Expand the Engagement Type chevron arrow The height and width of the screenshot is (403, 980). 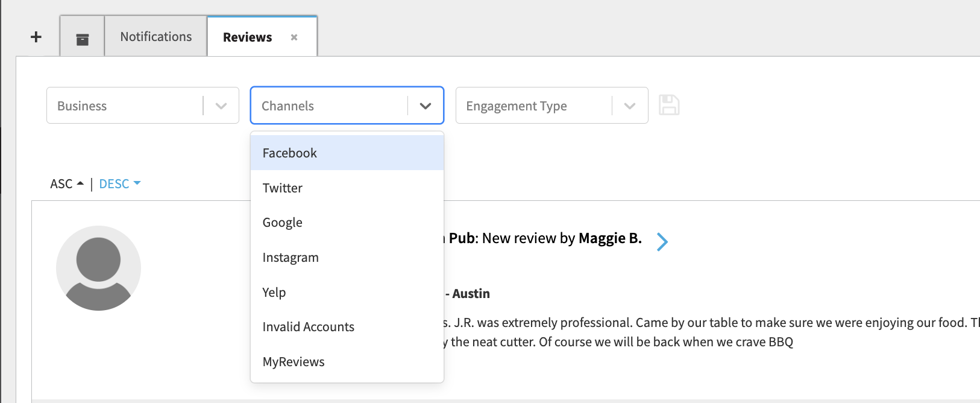pos(630,106)
